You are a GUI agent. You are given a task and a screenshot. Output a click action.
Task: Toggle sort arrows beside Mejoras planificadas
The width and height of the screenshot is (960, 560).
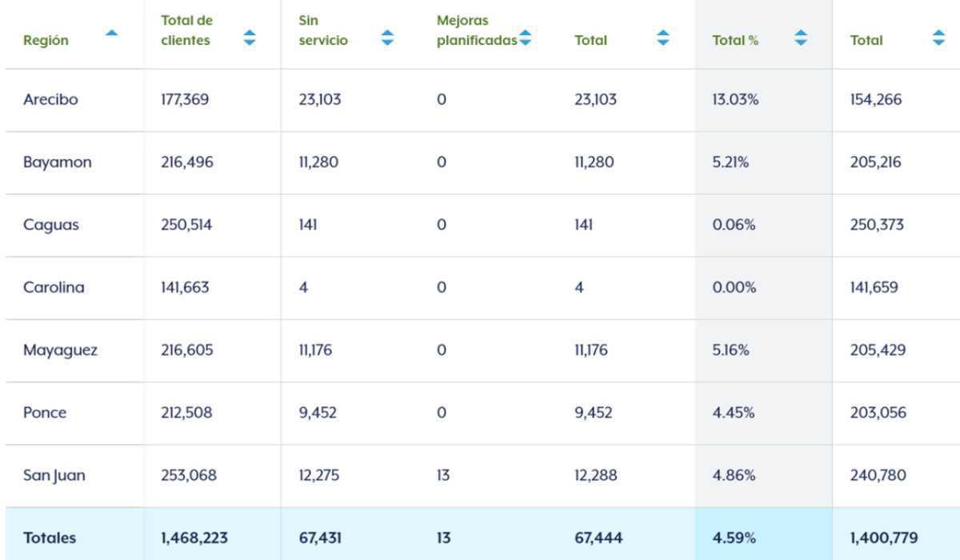point(525,38)
